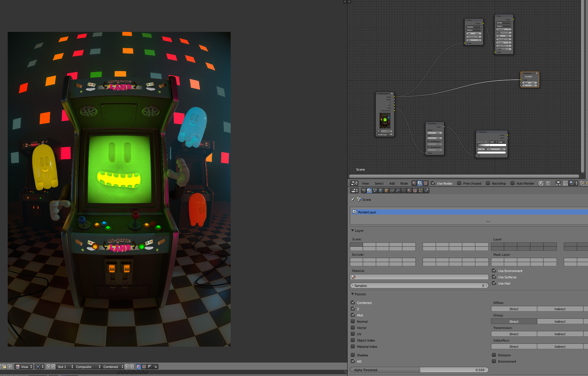588x376 pixels.
Task: Toggle the Use Environment checkbox
Action: 494,271
